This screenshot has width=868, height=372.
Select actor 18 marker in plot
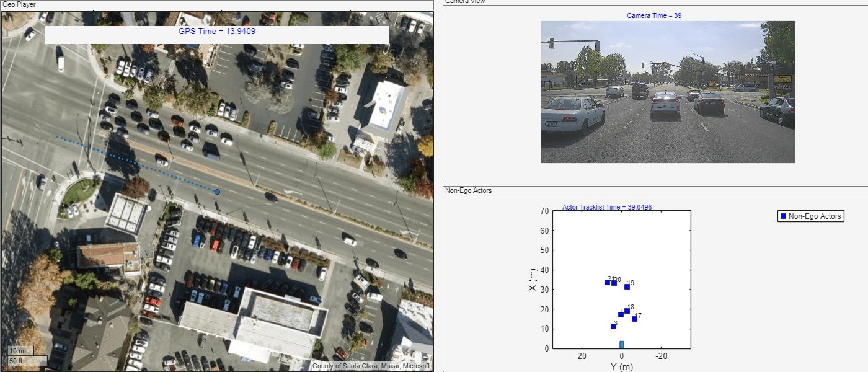(x=627, y=311)
